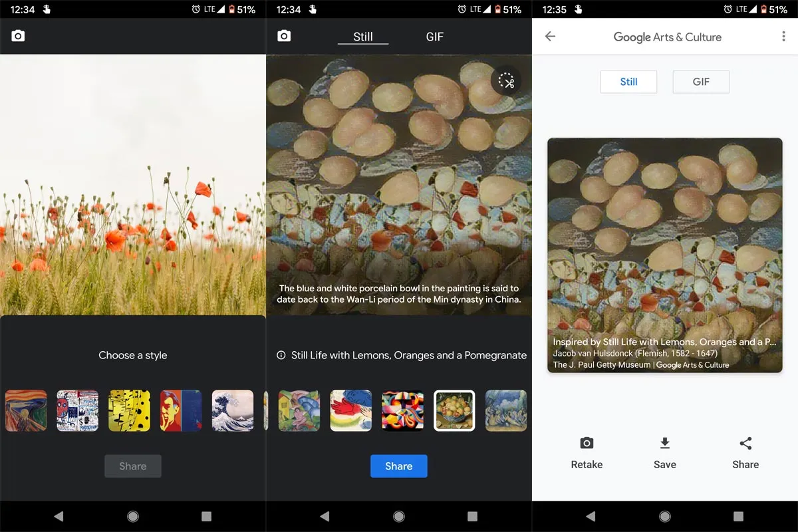Pick the red and blue portrait style
Screen dimensions: 798x532
coord(181,410)
